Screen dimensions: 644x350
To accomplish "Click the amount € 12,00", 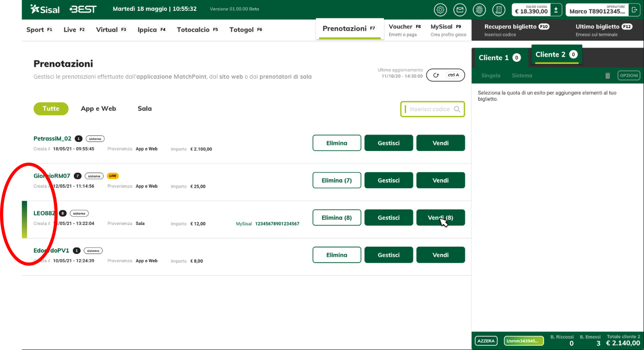I will (198, 224).
